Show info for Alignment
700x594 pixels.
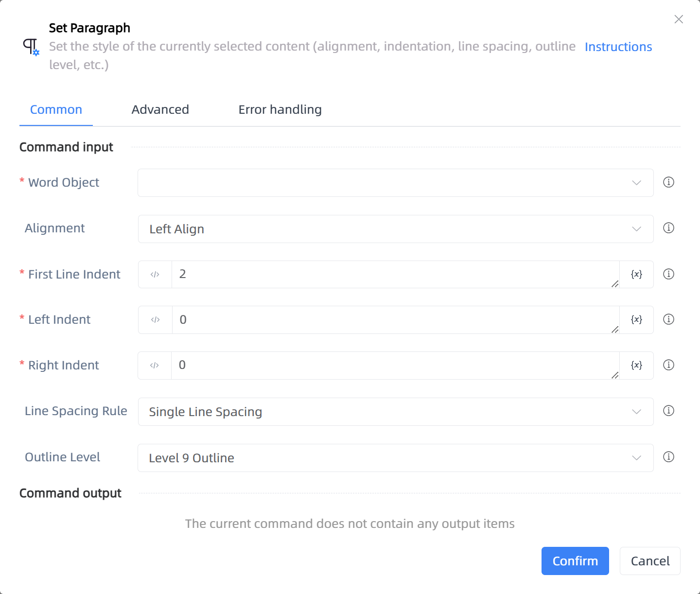tap(669, 228)
